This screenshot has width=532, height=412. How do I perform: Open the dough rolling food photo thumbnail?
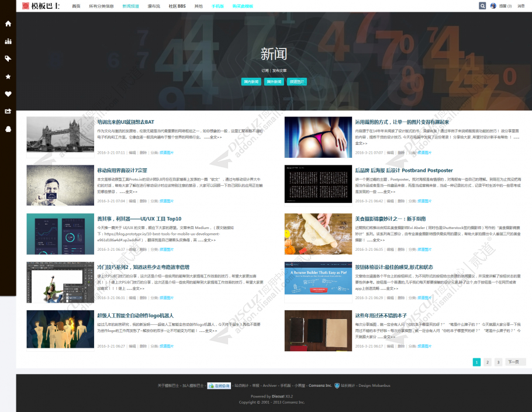coord(318,234)
